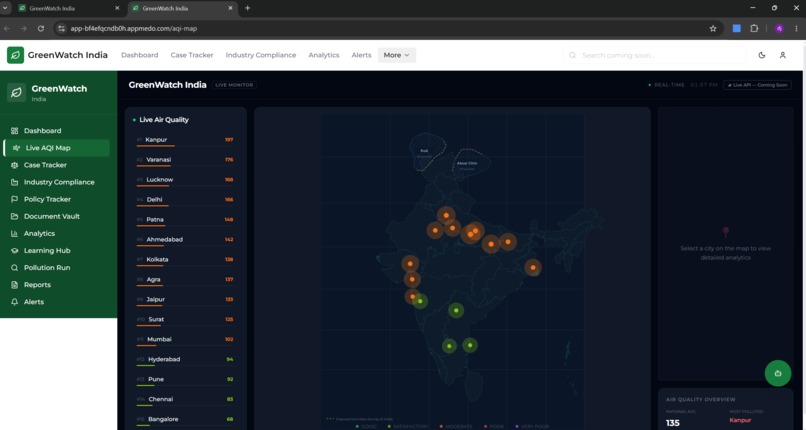
Task: Click the LIVE MONITOR badge
Action: [234, 85]
